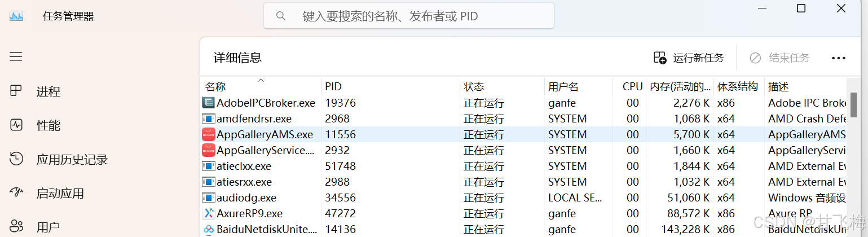This screenshot has width=868, height=237.
Task: Click the AppGalleryService red icon
Action: tap(209, 150)
